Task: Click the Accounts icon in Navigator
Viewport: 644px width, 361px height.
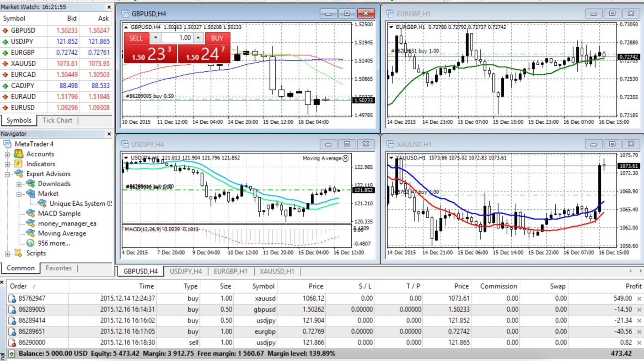Action: pos(19,154)
